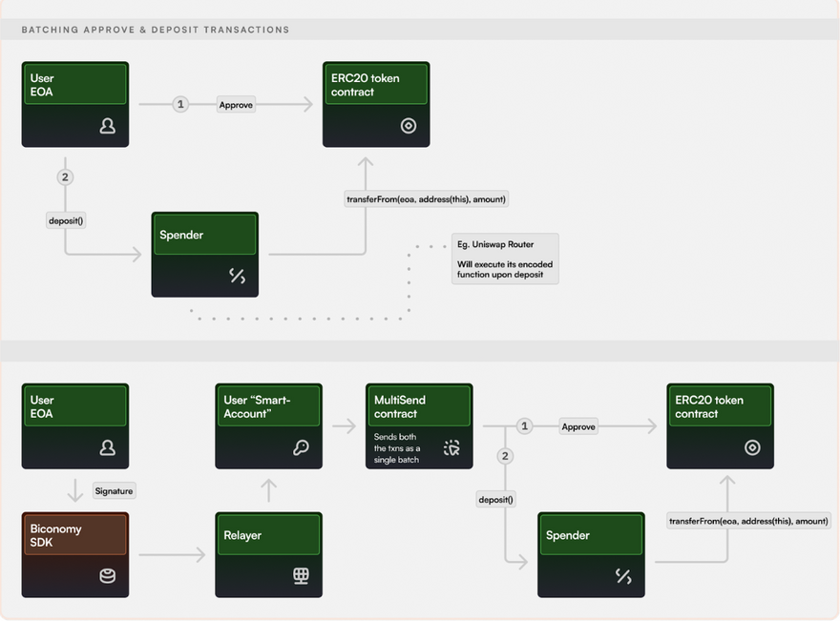Click the target icon in lower ERC20 token contract box
This screenshot has width=840, height=621.
pos(752,447)
